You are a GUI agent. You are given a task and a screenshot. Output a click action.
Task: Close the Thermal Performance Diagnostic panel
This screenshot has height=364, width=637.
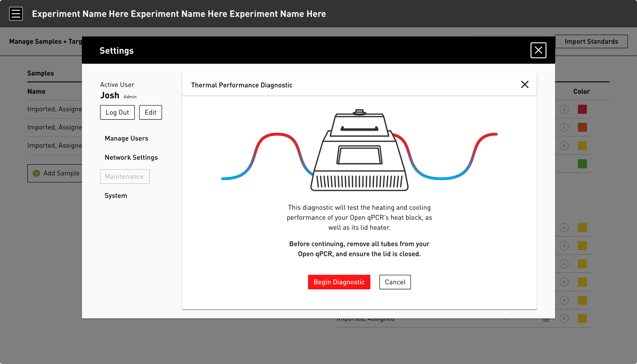click(525, 85)
